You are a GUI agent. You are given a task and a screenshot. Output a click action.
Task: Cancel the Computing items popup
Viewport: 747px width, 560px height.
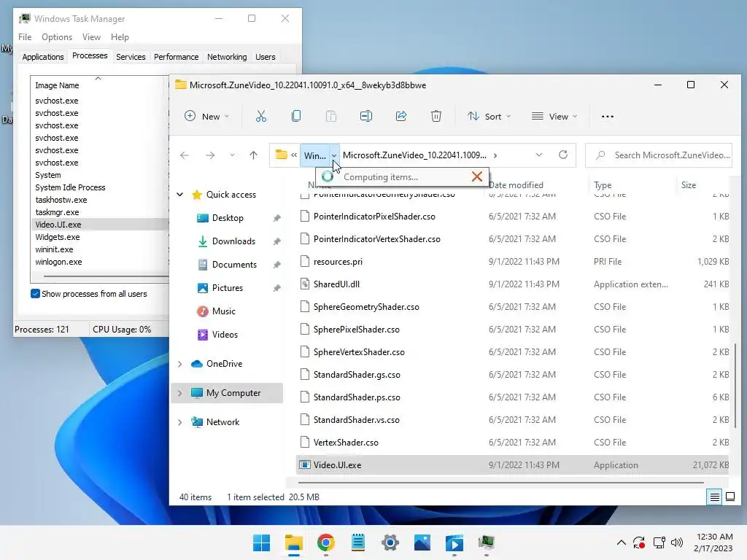point(477,176)
